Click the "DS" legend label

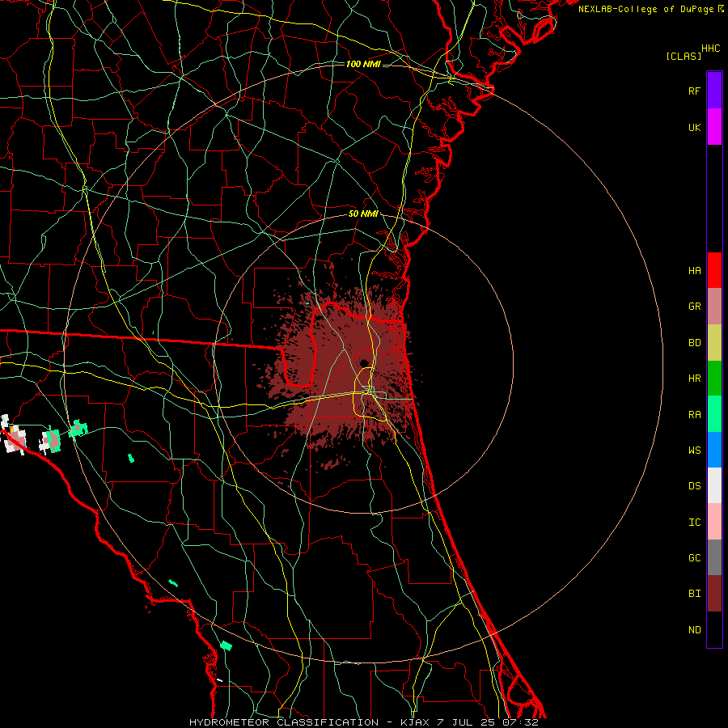click(695, 486)
